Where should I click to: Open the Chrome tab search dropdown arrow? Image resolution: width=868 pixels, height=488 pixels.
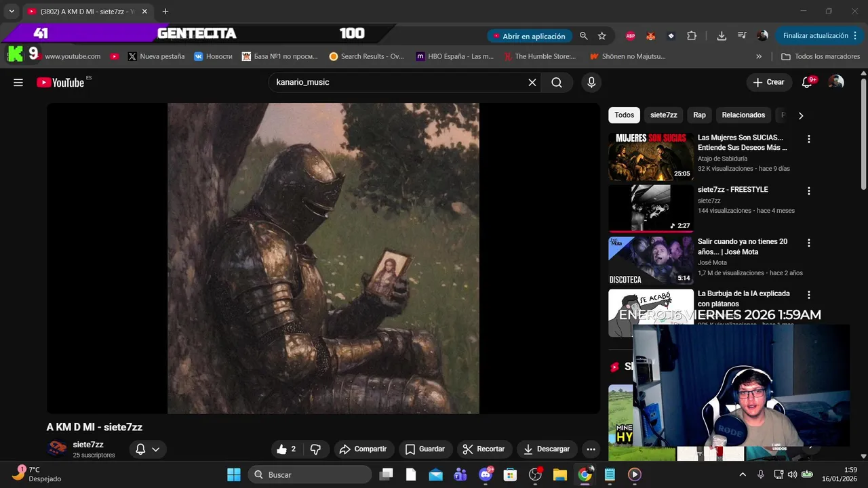12,12
